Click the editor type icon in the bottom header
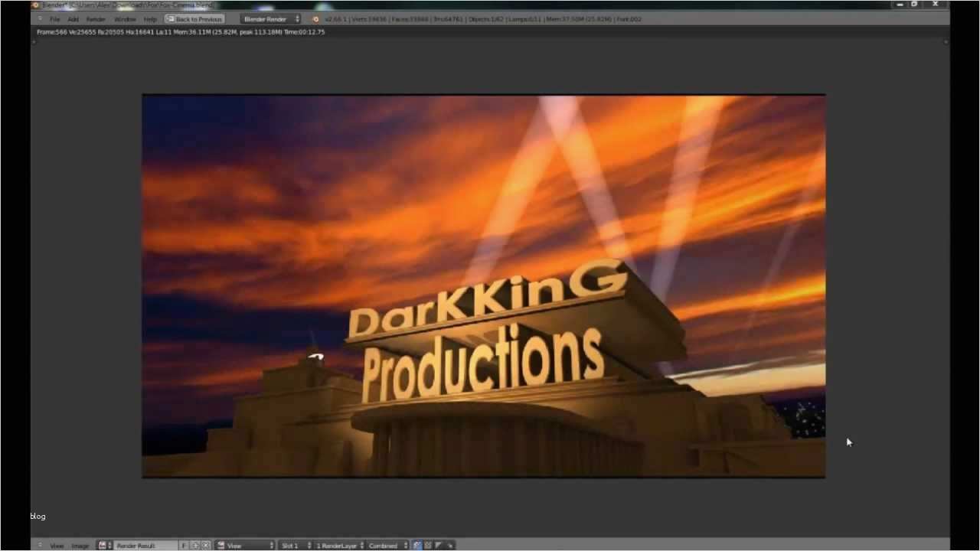This screenshot has height=551, width=980. pyautogui.click(x=40, y=546)
